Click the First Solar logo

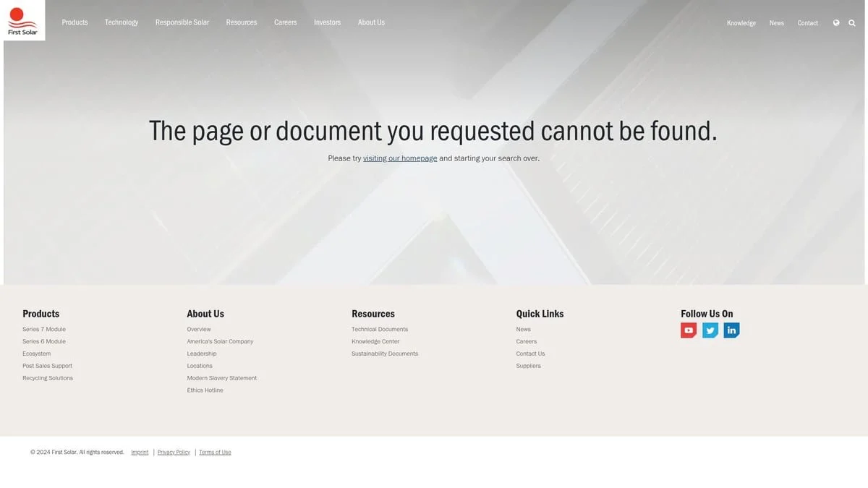coord(24,20)
